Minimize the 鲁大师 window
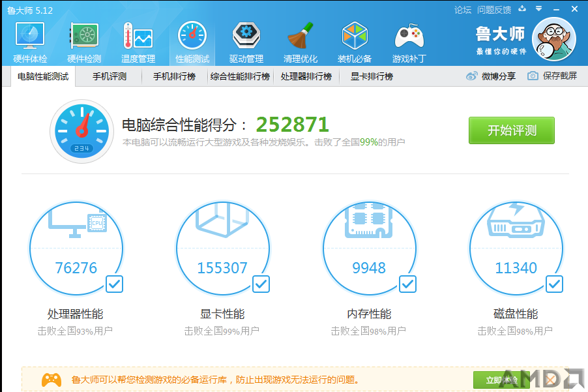 (x=557, y=9)
